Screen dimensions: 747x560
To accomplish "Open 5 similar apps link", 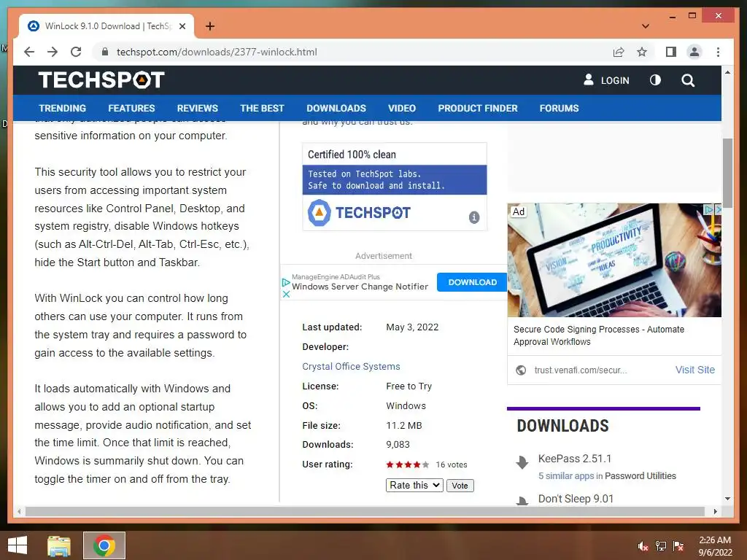I will (566, 475).
